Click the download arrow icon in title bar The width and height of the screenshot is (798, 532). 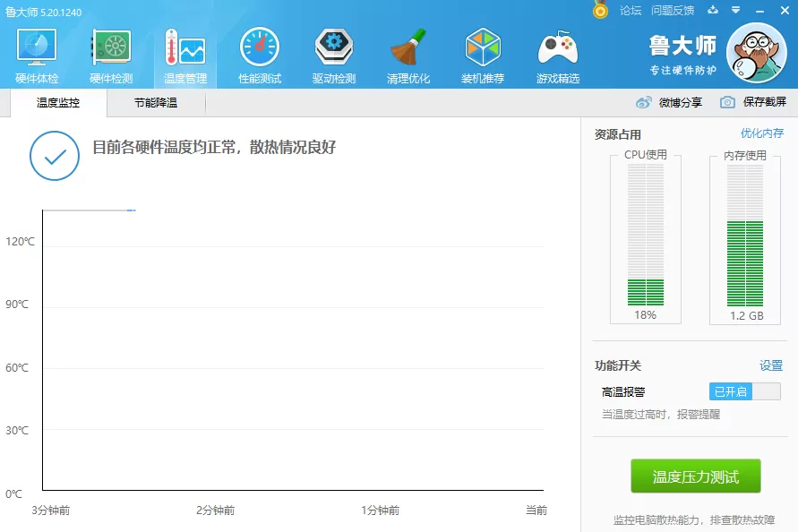pos(713,10)
